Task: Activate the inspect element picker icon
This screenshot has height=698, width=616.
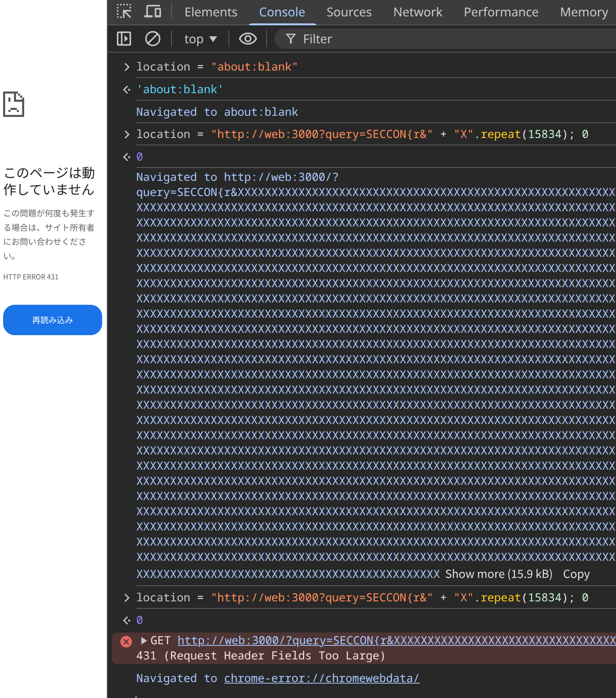Action: click(x=124, y=12)
